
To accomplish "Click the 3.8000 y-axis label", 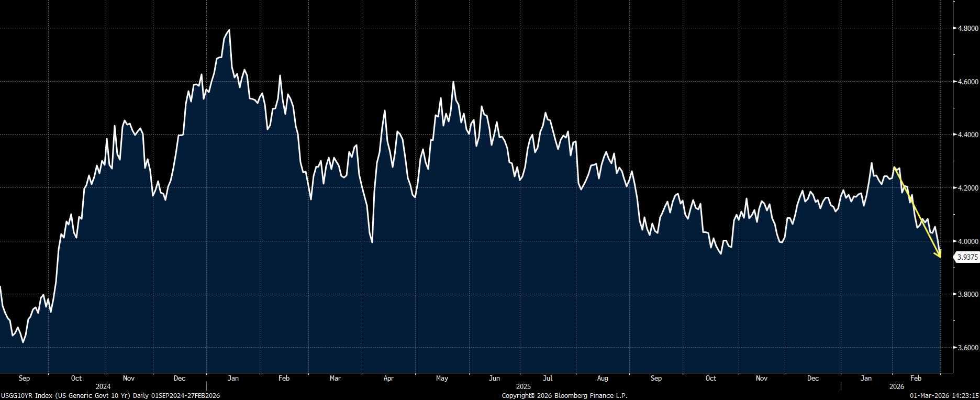I will 968,294.
